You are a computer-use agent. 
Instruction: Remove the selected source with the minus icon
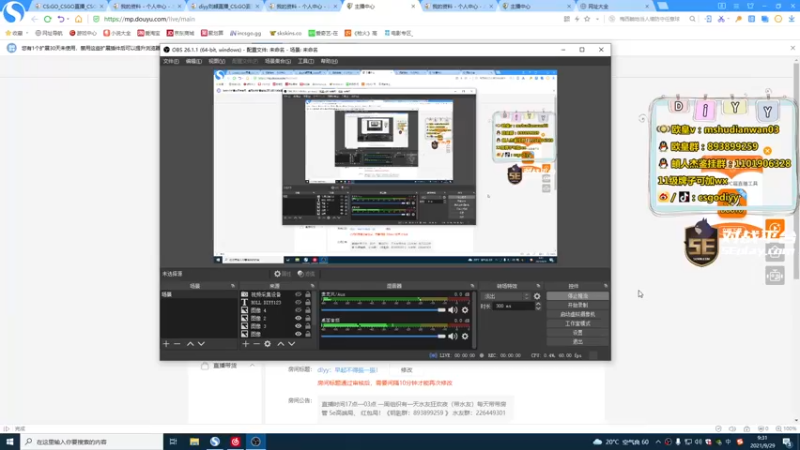click(256, 344)
